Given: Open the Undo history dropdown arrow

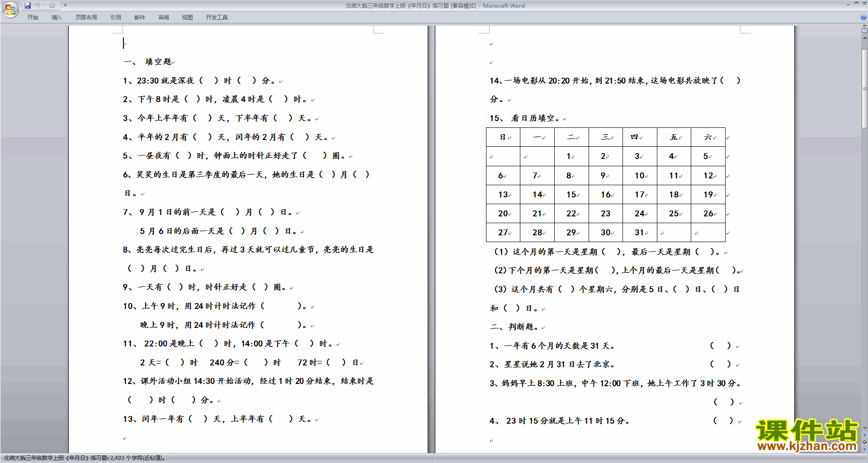Looking at the screenshot, I should 44,5.
